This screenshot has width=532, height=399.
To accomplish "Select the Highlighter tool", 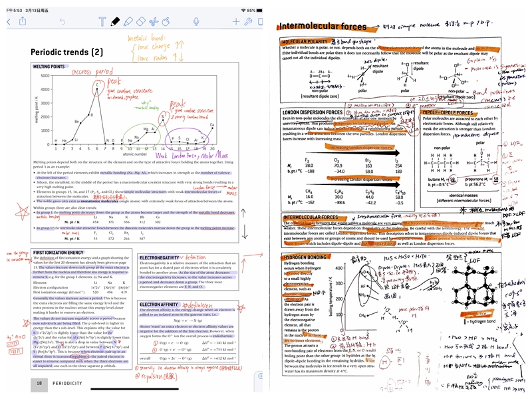I will (x=128, y=22).
